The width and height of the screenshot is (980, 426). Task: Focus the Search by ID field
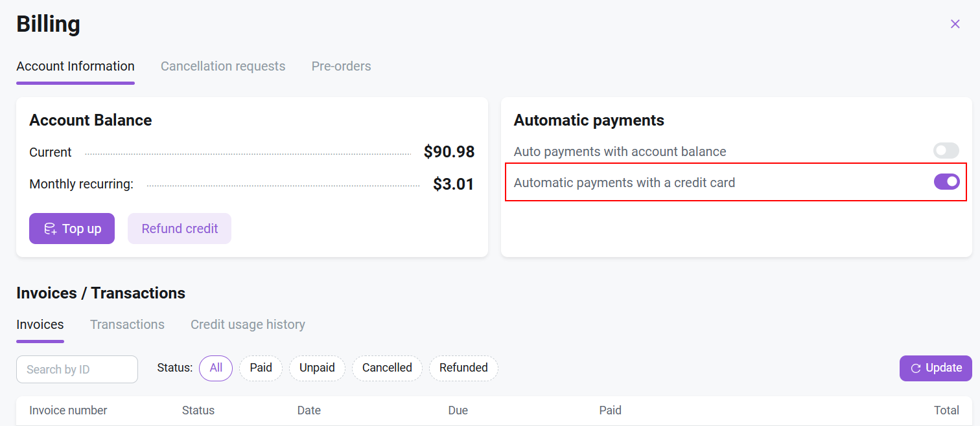click(77, 369)
